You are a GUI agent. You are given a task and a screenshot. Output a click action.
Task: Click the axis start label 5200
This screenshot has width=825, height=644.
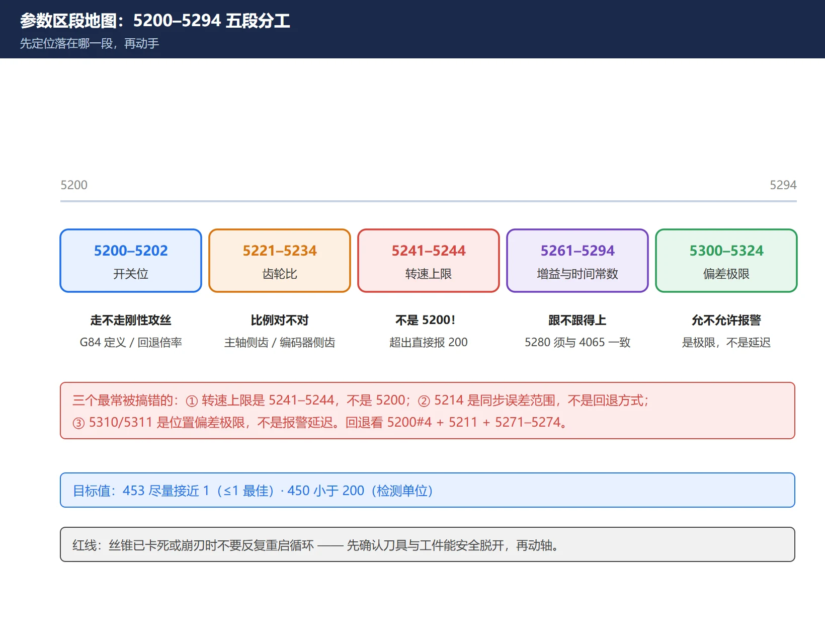point(74,185)
